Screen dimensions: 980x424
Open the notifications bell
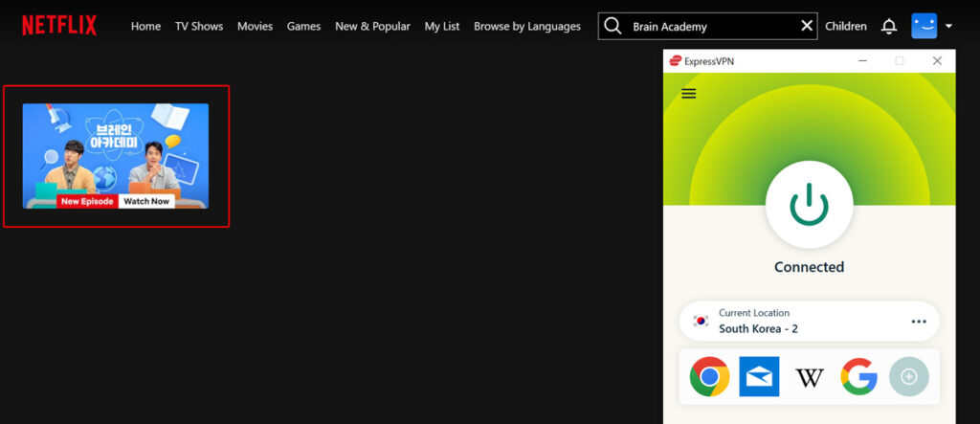pyautogui.click(x=889, y=26)
